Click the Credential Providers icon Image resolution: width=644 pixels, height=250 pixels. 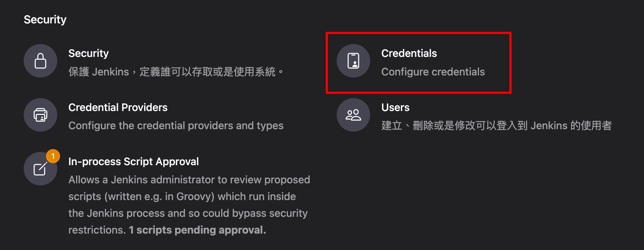40,115
